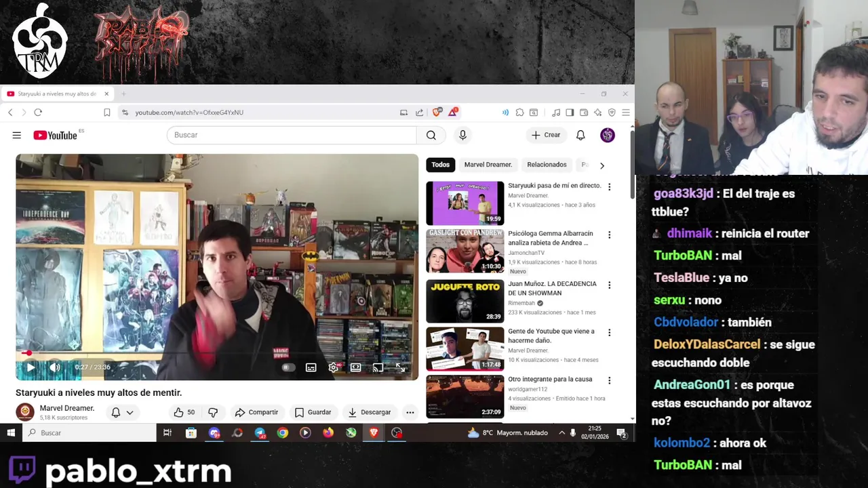Show more filter chips with the arrow
This screenshot has width=868, height=488.
pyautogui.click(x=601, y=165)
